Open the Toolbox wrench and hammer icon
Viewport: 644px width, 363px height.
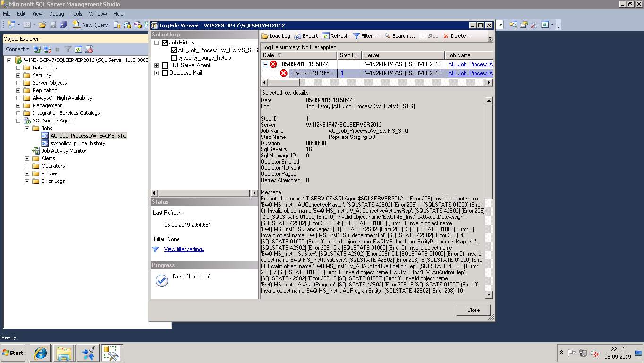pos(534,25)
